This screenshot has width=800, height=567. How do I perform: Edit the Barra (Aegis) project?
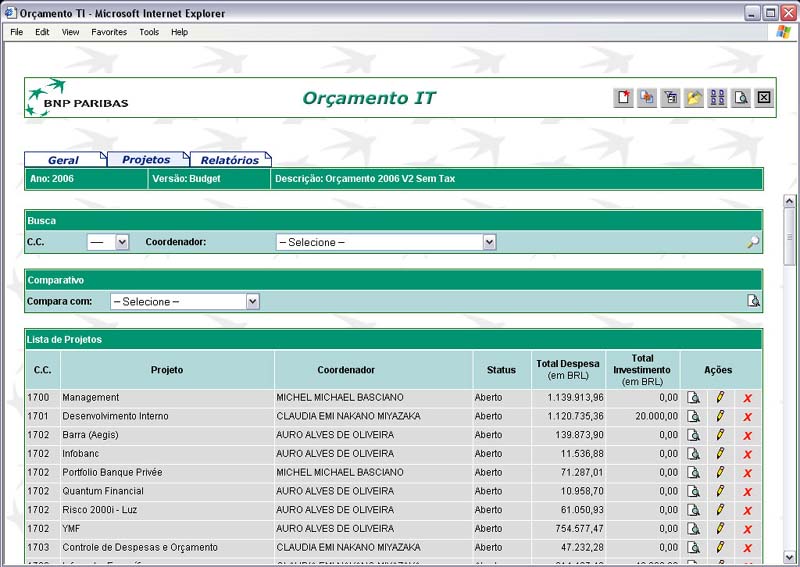click(720, 435)
